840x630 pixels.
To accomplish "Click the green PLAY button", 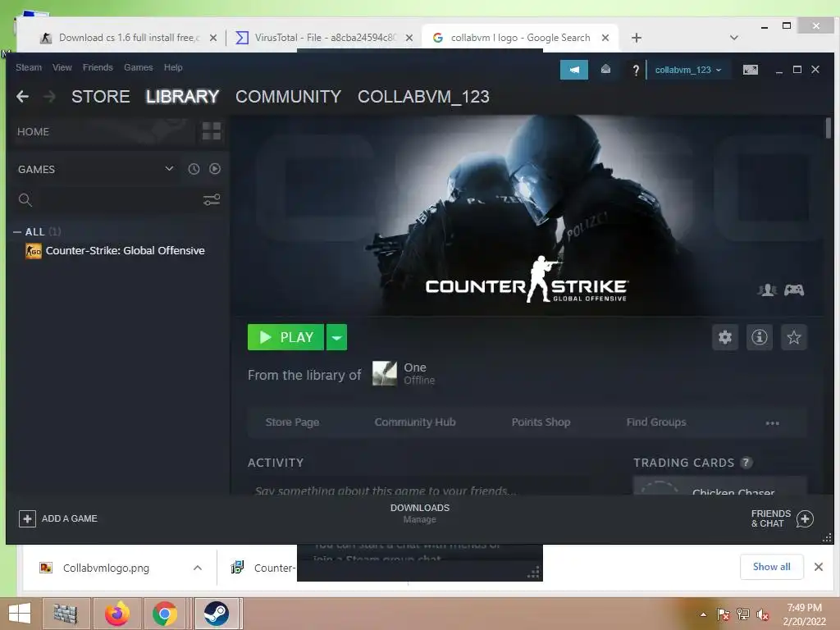I will (x=285, y=337).
